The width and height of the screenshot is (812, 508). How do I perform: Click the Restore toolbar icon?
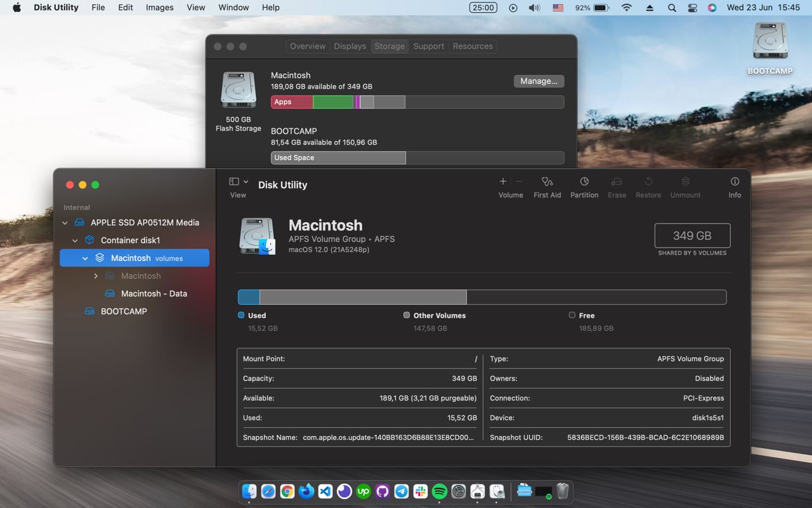(648, 182)
